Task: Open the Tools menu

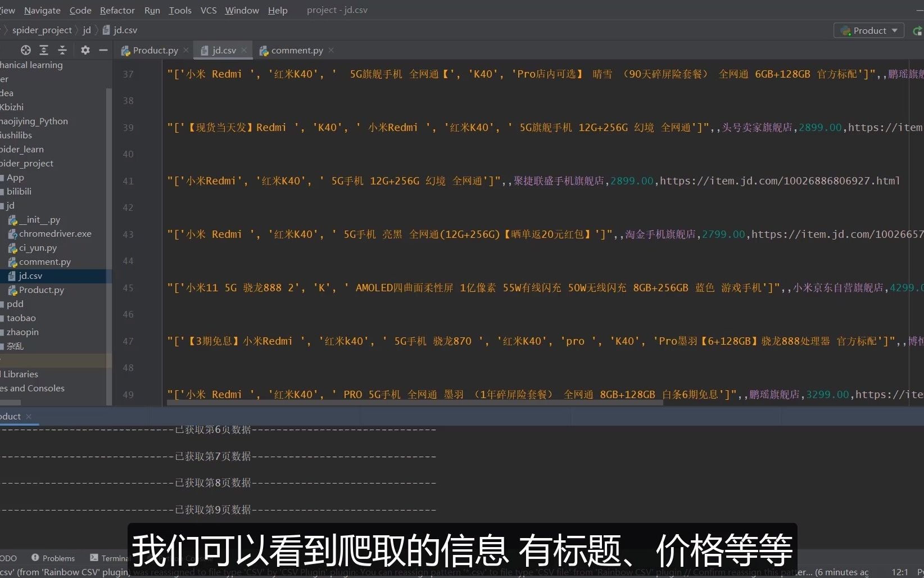Action: point(180,10)
